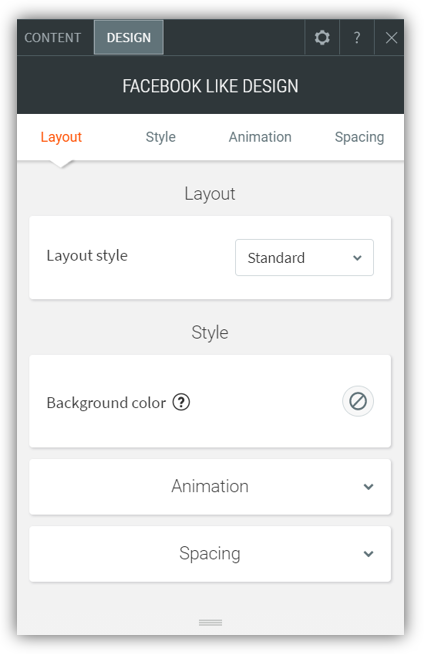426x654 pixels.
Task: Click the Spacing collapsed section title
Action: [x=210, y=553]
